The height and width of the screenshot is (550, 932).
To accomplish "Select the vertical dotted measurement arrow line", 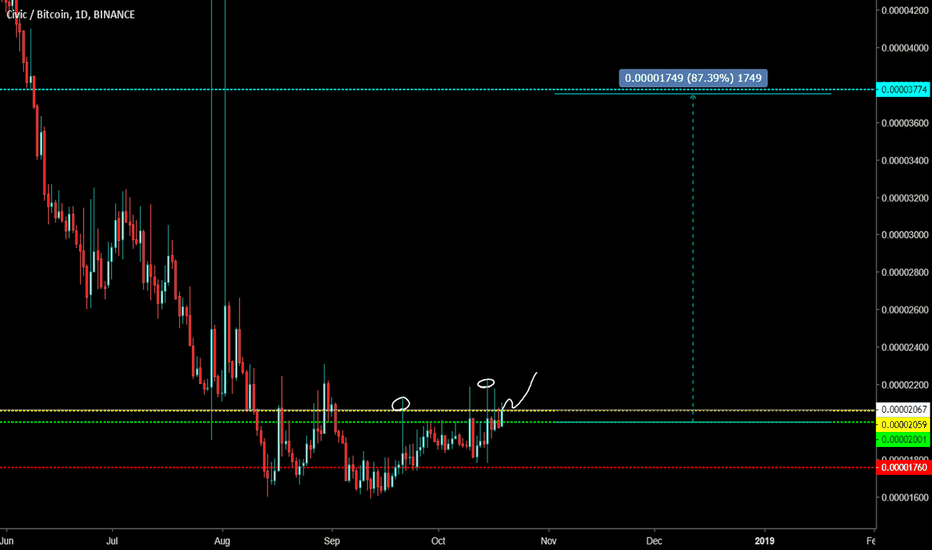I will coord(692,258).
